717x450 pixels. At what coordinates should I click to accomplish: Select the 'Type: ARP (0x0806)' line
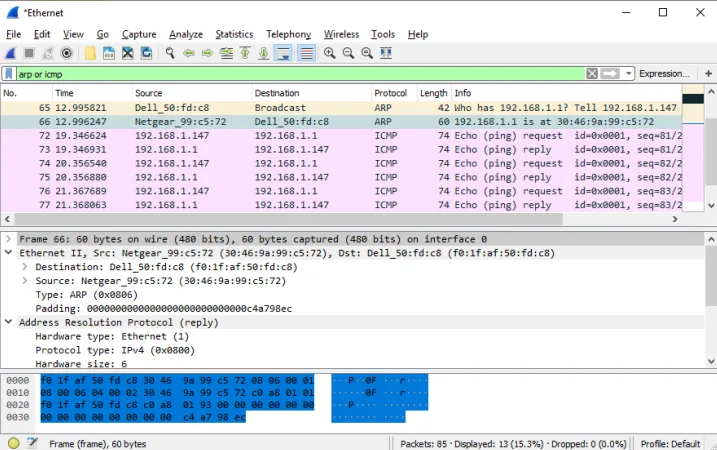pyautogui.click(x=86, y=295)
